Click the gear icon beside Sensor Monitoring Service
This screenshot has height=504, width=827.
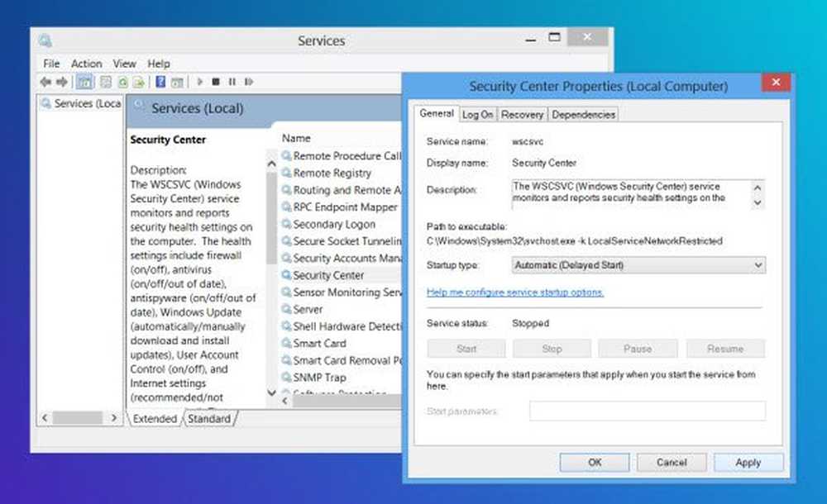286,292
